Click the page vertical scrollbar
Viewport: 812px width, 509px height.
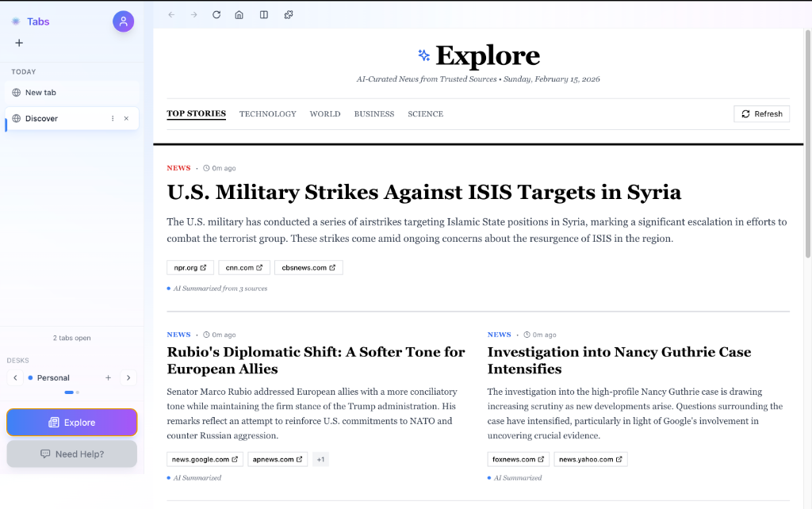pyautogui.click(x=807, y=143)
